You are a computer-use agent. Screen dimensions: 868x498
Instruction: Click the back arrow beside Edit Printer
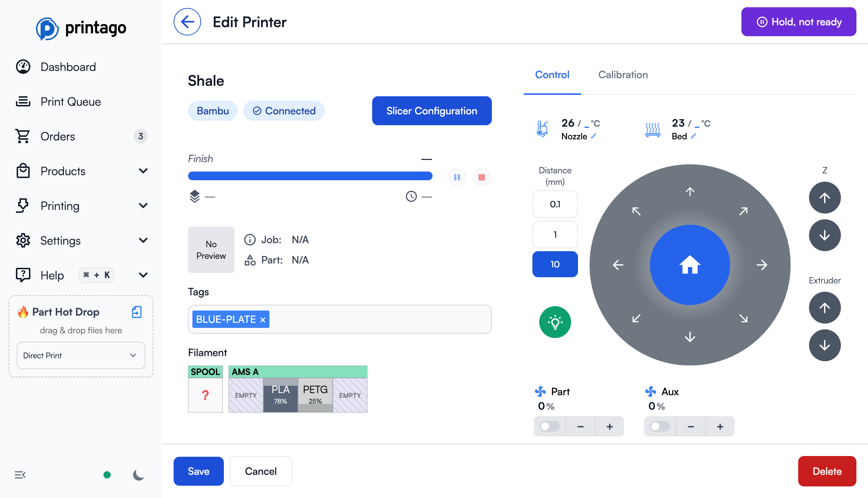click(187, 22)
